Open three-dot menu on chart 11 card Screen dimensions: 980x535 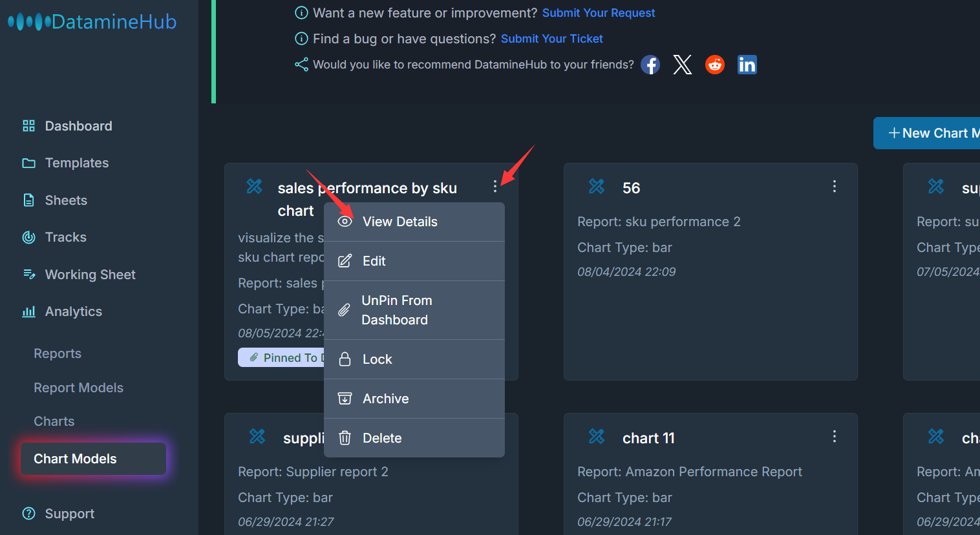click(x=835, y=436)
